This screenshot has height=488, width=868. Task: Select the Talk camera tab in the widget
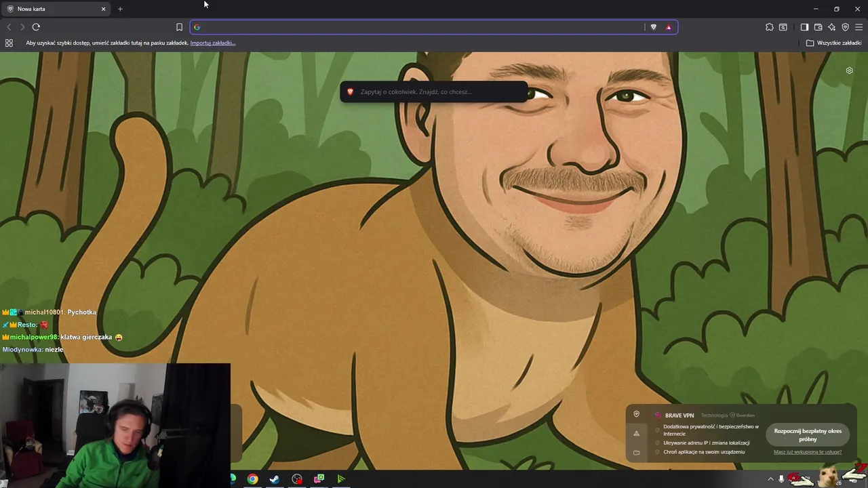click(x=636, y=452)
